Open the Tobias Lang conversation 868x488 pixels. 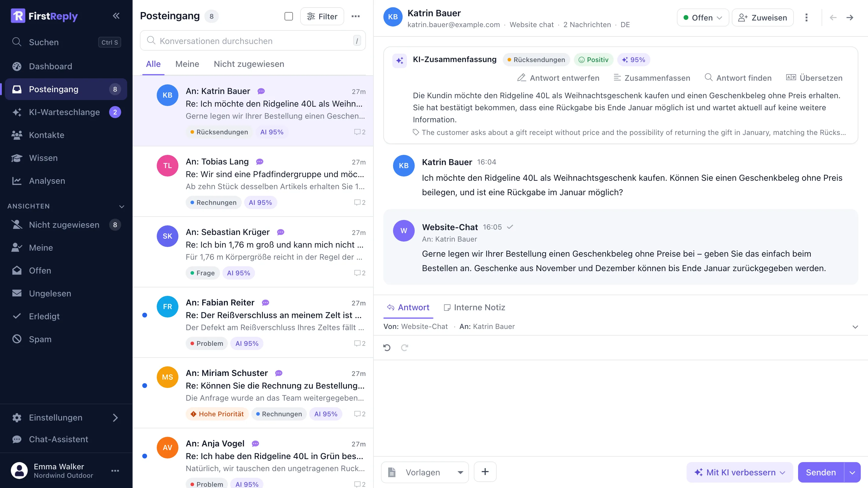(x=253, y=182)
